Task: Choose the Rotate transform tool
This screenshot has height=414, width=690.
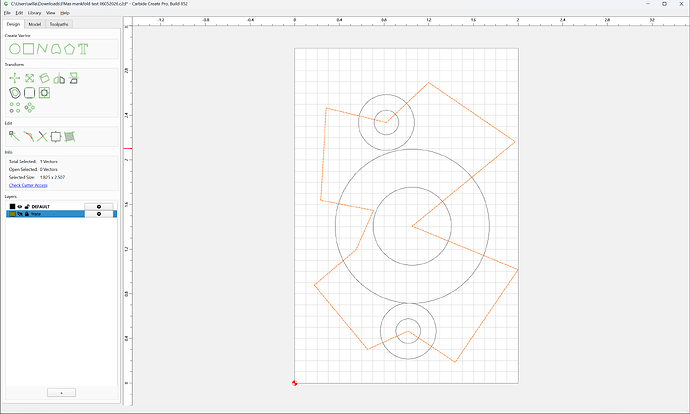Action: pyautogui.click(x=44, y=78)
